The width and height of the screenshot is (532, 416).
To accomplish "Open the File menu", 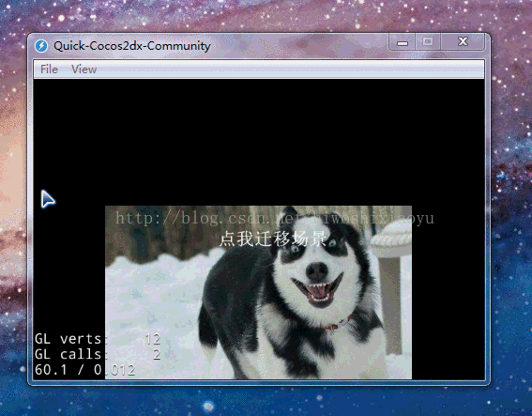I will (x=49, y=69).
